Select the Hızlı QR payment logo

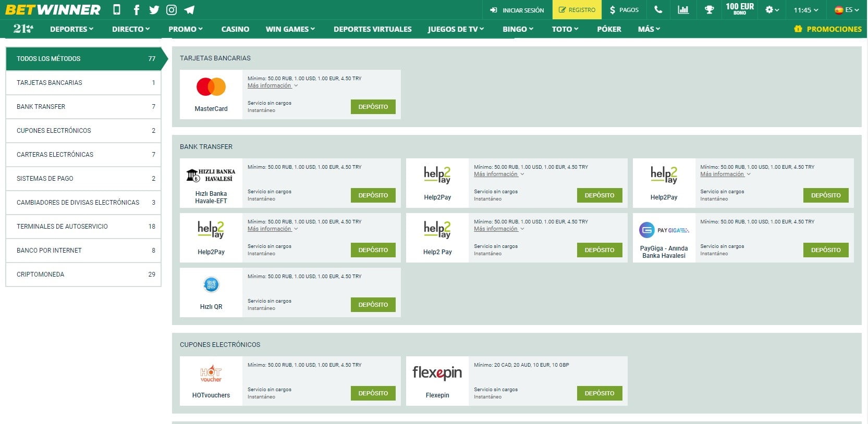coord(211,285)
